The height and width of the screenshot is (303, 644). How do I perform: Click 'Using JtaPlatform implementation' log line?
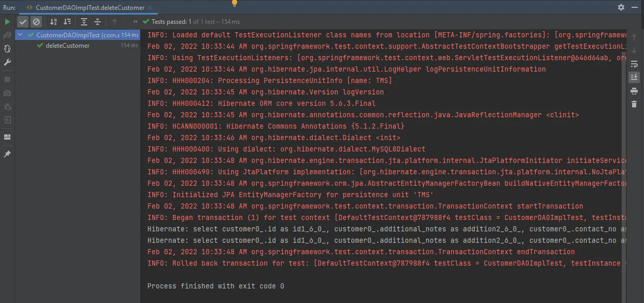pyautogui.click(x=387, y=172)
